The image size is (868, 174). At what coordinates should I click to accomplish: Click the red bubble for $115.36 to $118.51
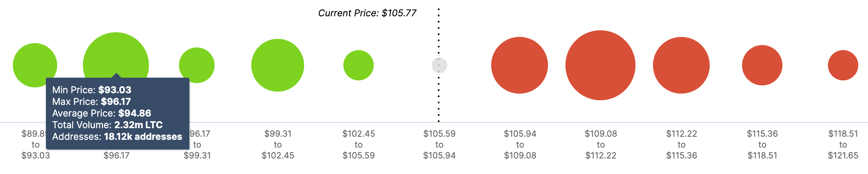[762, 65]
